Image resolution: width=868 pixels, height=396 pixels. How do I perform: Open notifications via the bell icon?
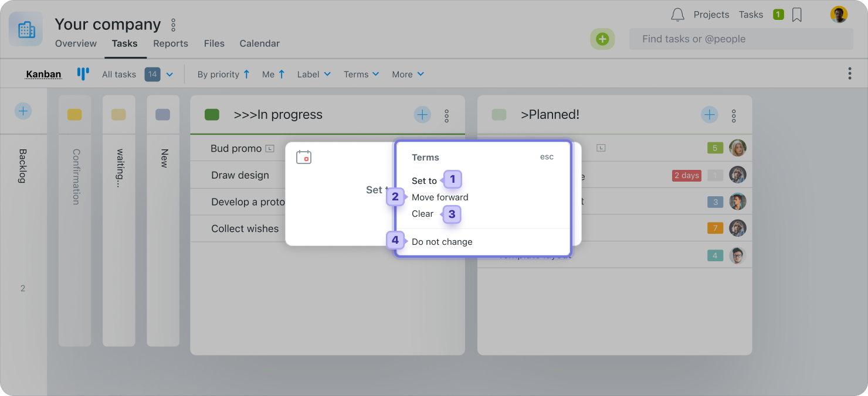point(677,14)
